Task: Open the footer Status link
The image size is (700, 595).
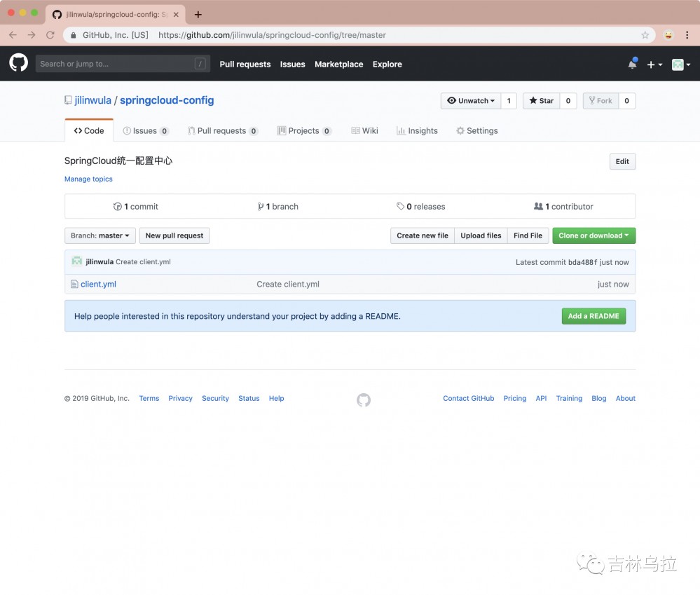Action: (x=249, y=398)
